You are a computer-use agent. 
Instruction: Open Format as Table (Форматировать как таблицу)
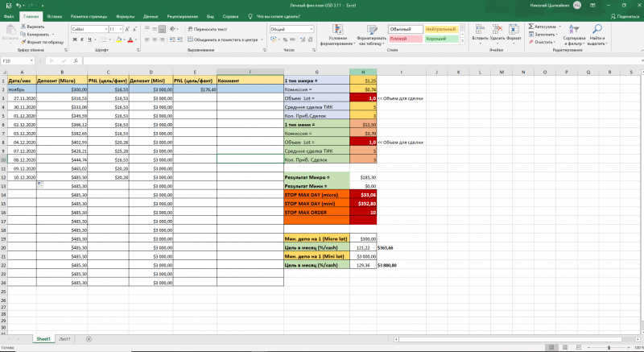pos(372,35)
